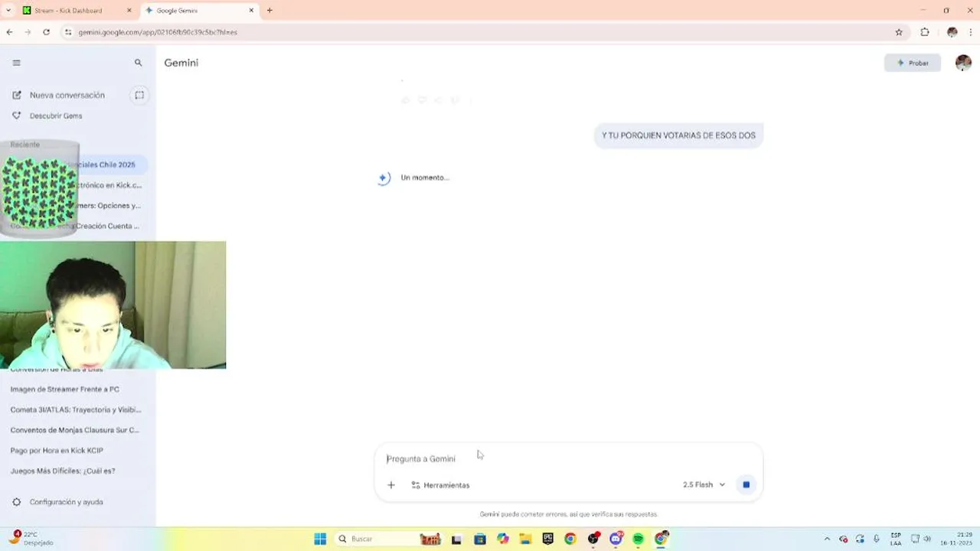Click the address bar URL
This screenshot has height=551, width=980.
(x=158, y=32)
